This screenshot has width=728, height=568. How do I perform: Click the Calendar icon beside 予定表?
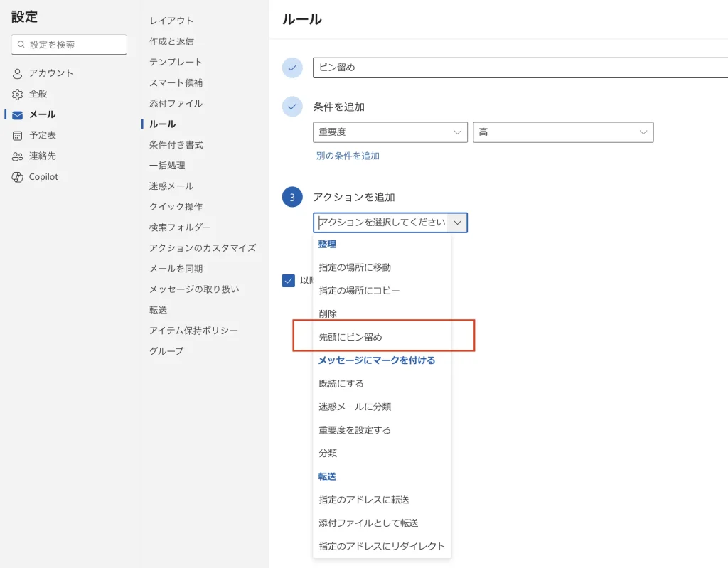pos(18,135)
